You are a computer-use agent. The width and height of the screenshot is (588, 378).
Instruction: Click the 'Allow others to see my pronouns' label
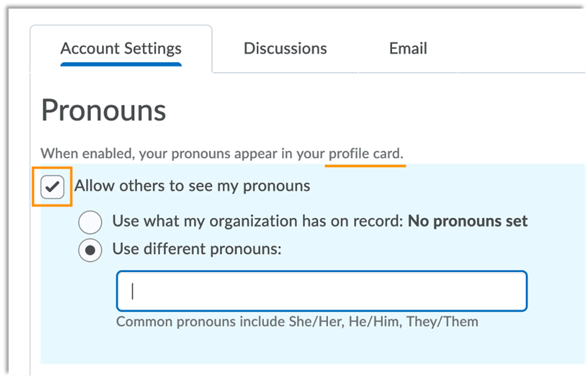pyautogui.click(x=192, y=186)
